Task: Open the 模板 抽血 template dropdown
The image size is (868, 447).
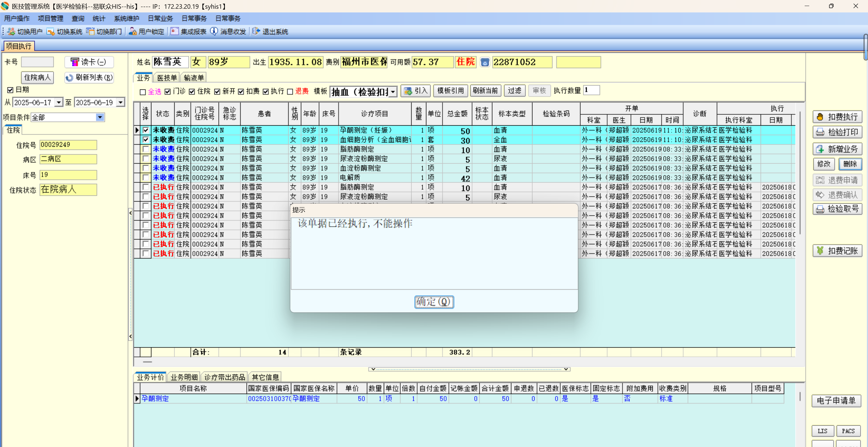Action: coord(393,92)
